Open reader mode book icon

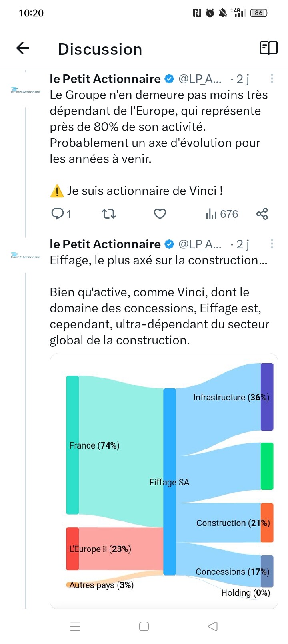coord(268,48)
